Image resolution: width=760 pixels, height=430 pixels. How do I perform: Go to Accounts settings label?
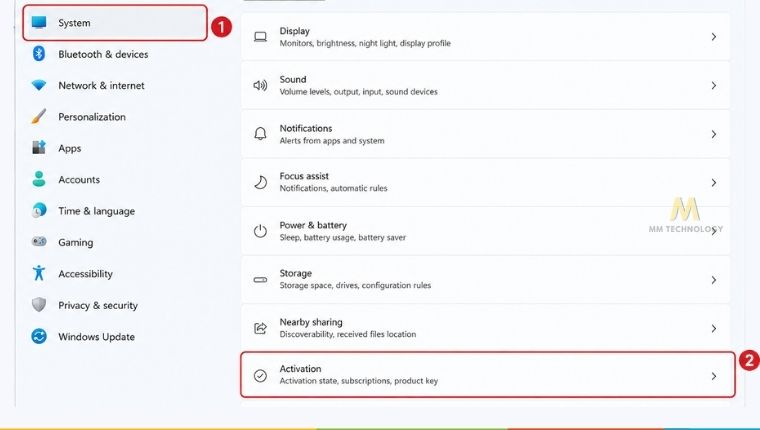(x=79, y=179)
